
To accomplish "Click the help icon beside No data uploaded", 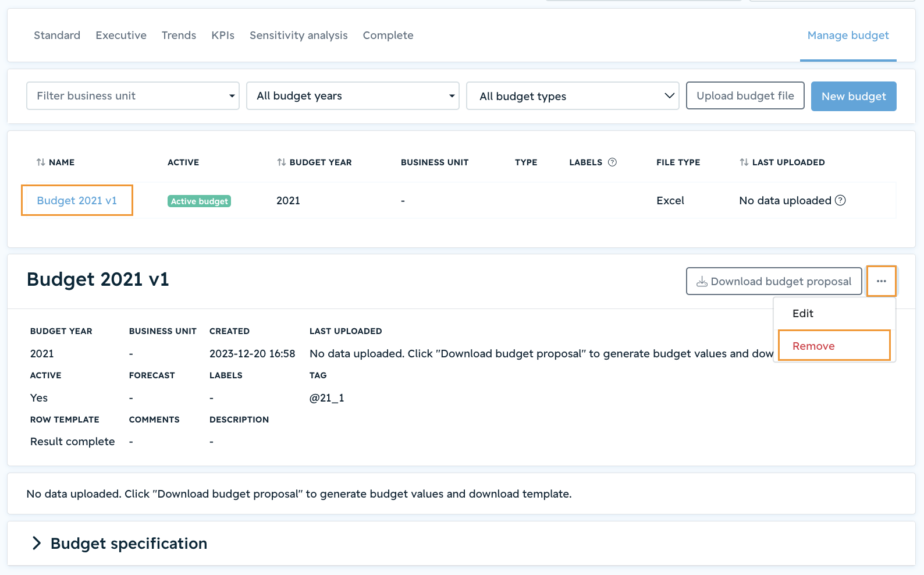I will click(x=840, y=200).
